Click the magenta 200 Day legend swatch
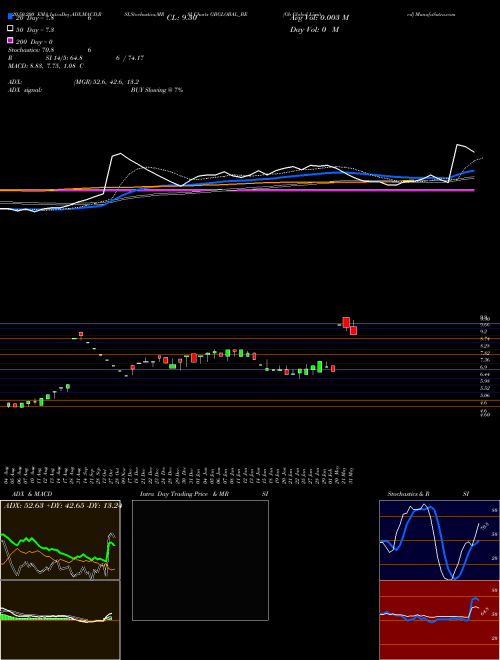This screenshot has width=500, height=660. point(10,41)
